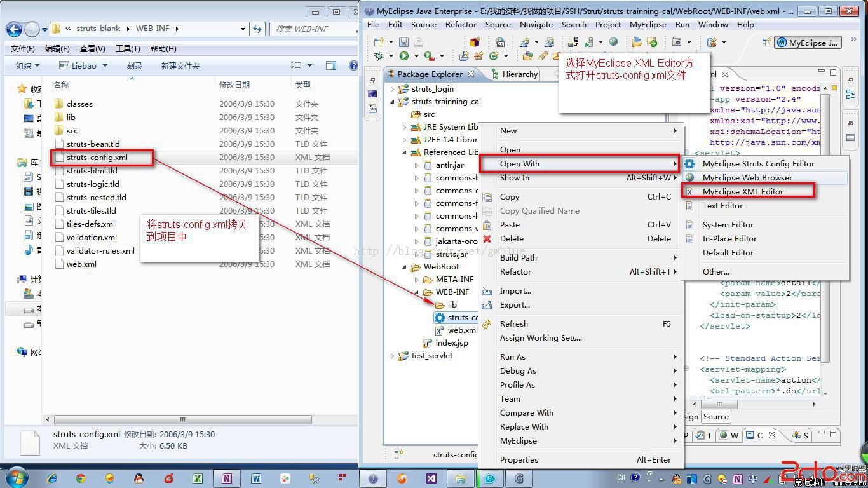Open dropdown arrow next to New icon

coord(391,42)
